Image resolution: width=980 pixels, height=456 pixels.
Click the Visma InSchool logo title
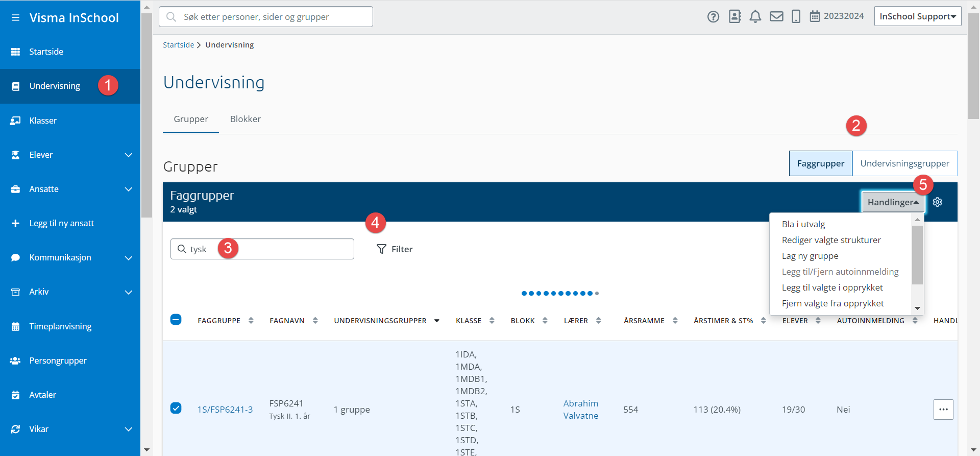[x=74, y=18]
